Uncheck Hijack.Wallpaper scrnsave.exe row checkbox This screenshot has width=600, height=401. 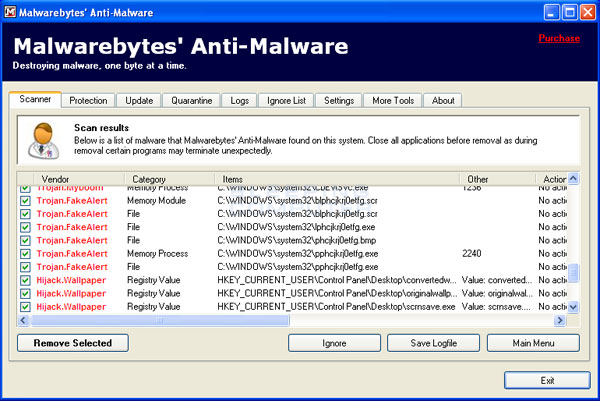tap(25, 307)
